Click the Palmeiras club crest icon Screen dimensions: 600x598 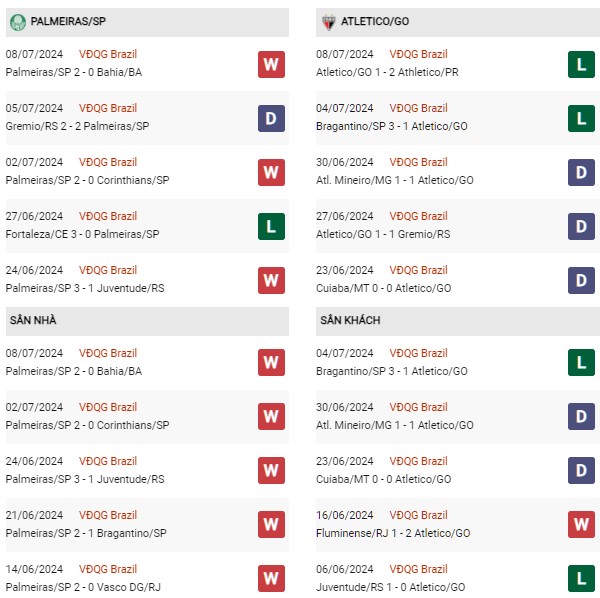point(18,22)
